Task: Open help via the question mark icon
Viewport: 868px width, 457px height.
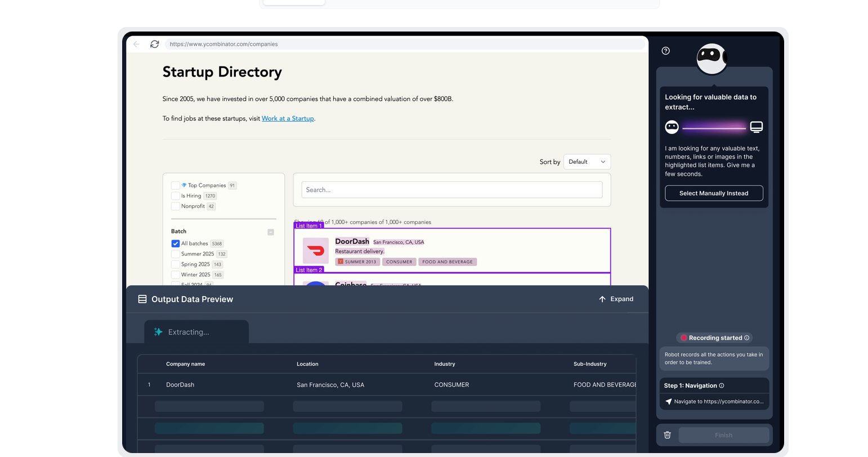Action: [x=666, y=51]
